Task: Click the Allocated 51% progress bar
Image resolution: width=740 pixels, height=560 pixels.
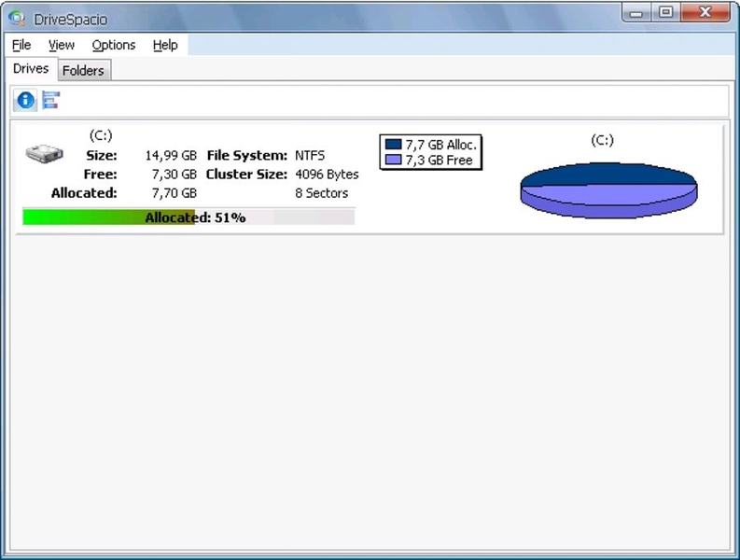Action: pyautogui.click(x=188, y=217)
